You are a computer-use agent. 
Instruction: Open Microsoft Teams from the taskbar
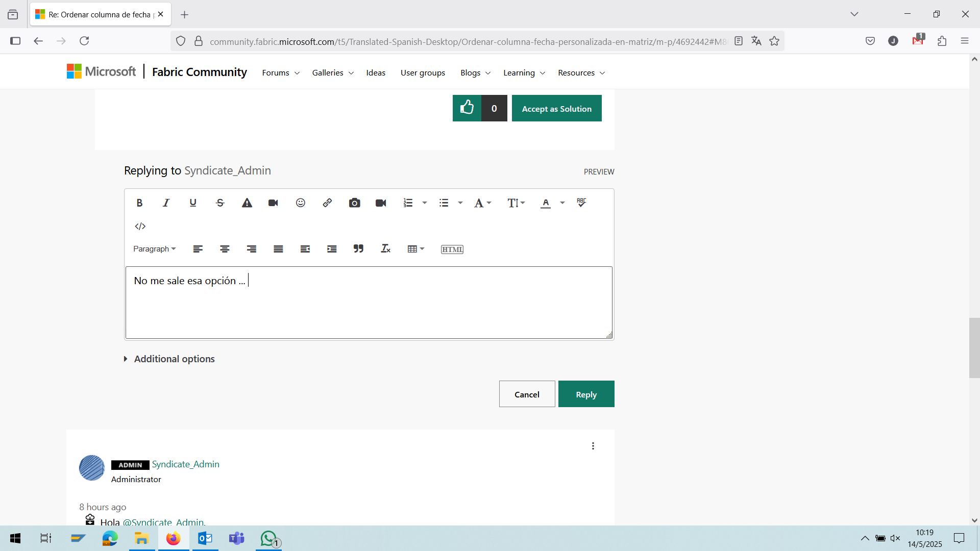point(236,538)
